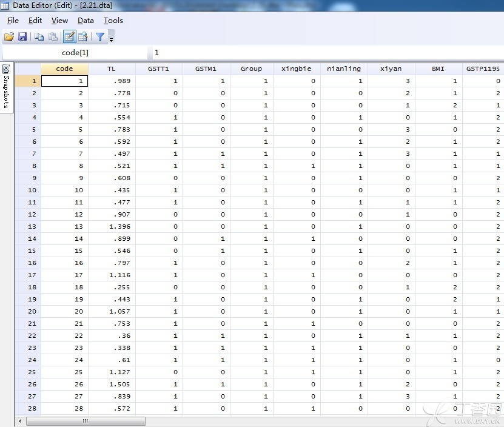Expand the toolbar options overflow arrow
Viewport: 504px width, 427px height.
111,39
